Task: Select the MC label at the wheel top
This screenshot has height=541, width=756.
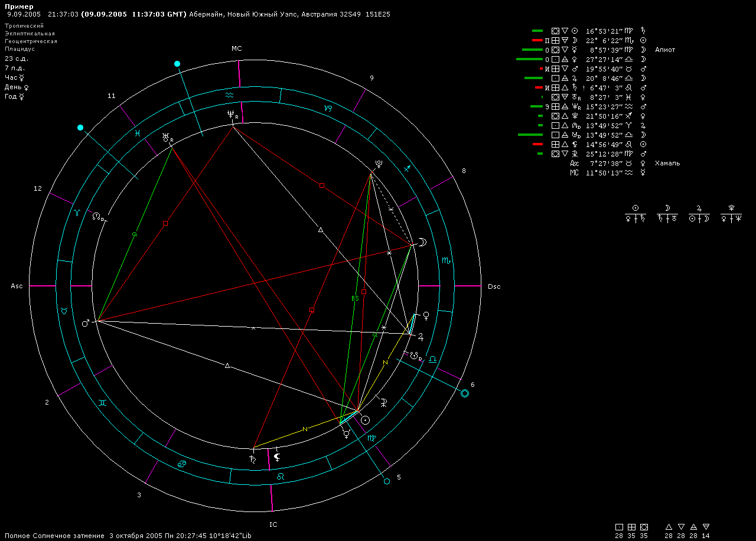Action: [237, 49]
